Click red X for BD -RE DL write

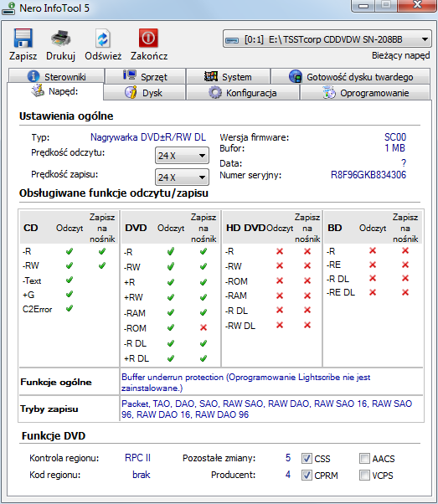405,292
